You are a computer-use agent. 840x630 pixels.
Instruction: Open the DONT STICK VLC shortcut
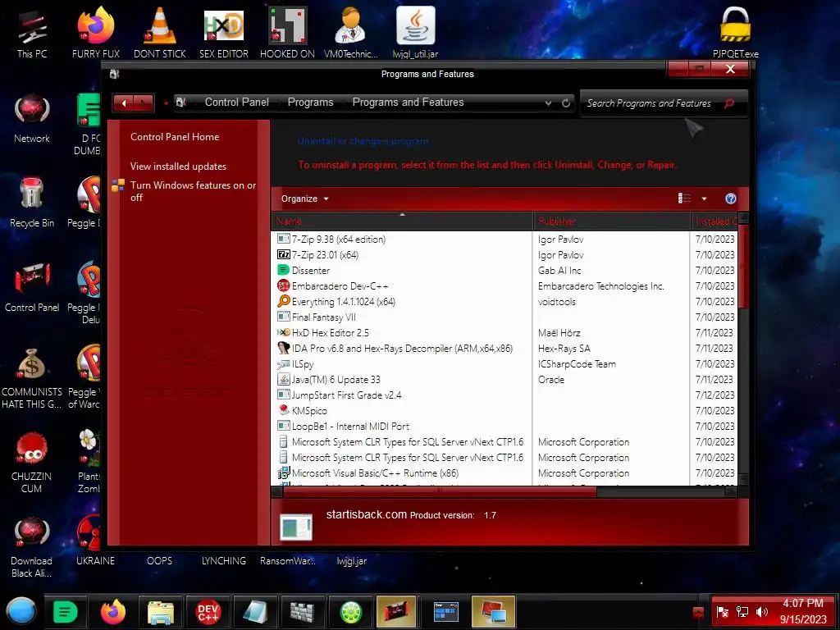(160, 33)
